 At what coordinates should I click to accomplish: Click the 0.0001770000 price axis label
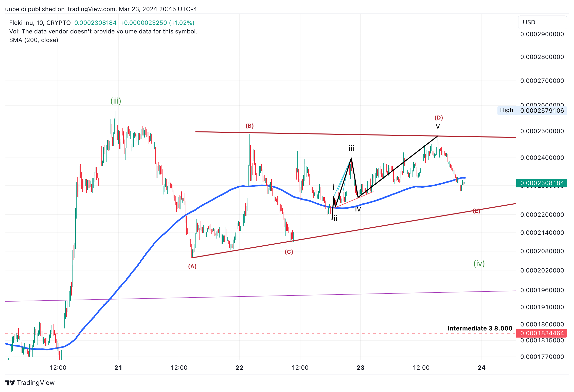click(542, 357)
